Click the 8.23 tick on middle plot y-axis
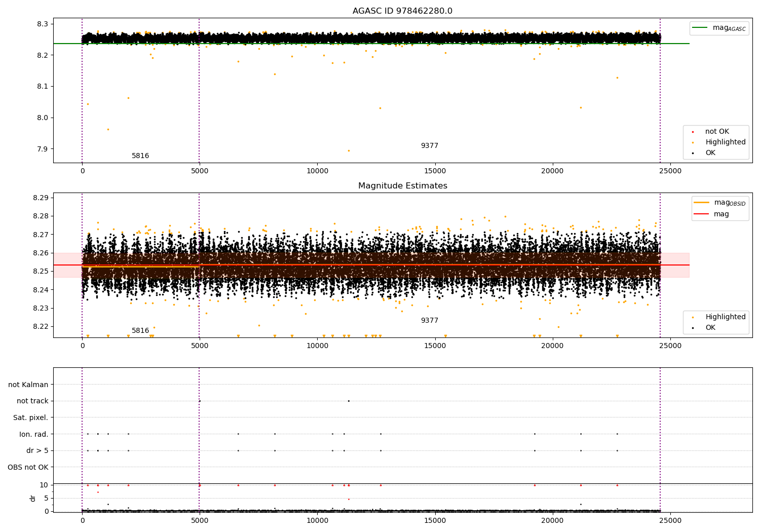760x532 pixels. tap(41, 308)
